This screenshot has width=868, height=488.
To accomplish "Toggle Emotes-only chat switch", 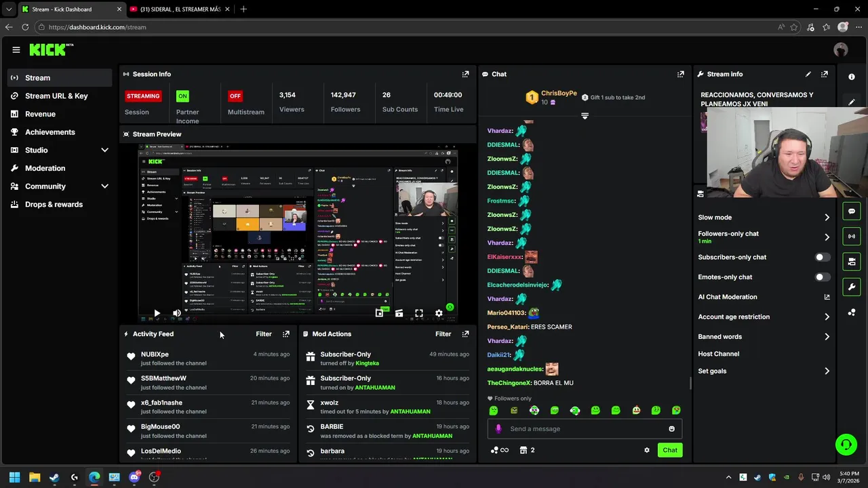I will (822, 277).
